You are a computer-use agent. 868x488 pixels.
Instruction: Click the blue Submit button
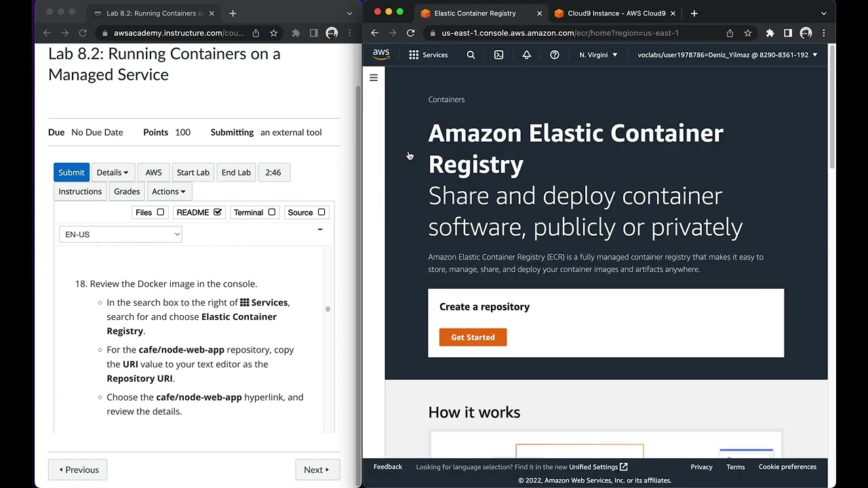pos(71,172)
